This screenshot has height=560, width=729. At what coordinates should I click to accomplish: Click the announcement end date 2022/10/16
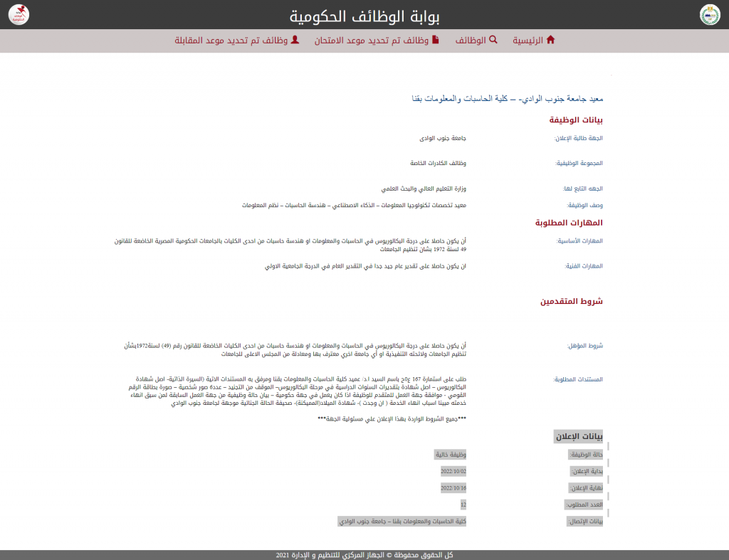click(453, 487)
